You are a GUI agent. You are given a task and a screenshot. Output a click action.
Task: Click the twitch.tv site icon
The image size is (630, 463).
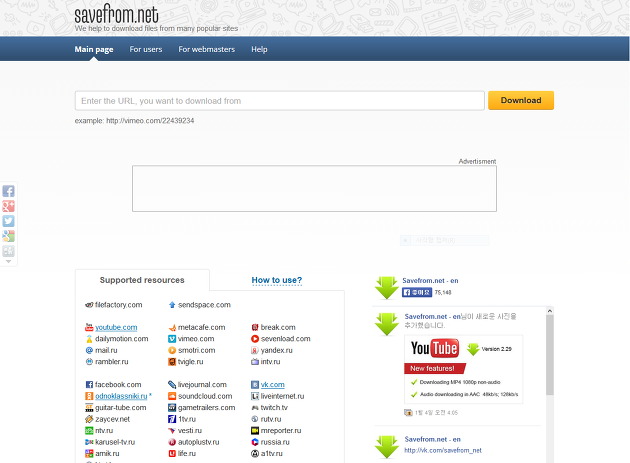click(x=255, y=408)
